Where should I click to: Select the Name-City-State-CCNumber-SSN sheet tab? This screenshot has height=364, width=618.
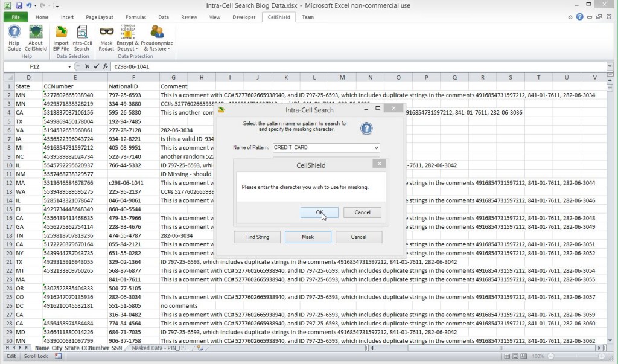[x=78, y=348]
